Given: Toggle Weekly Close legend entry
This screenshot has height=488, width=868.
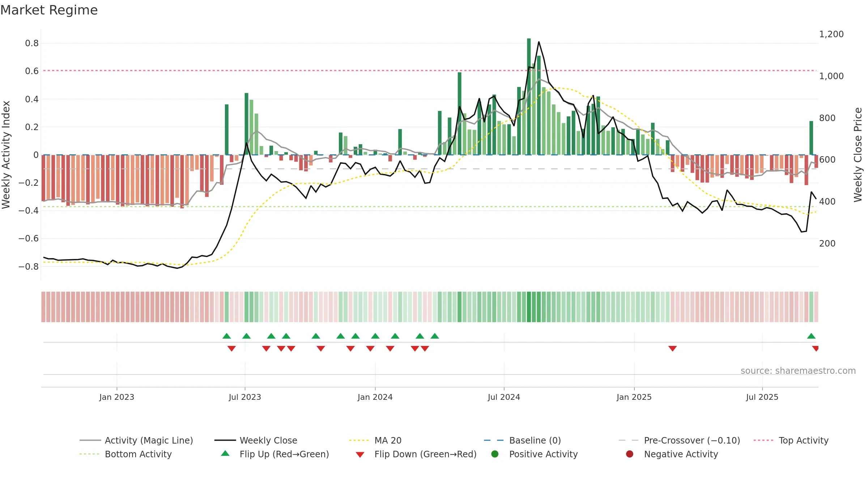Looking at the screenshot, I should click(x=256, y=440).
